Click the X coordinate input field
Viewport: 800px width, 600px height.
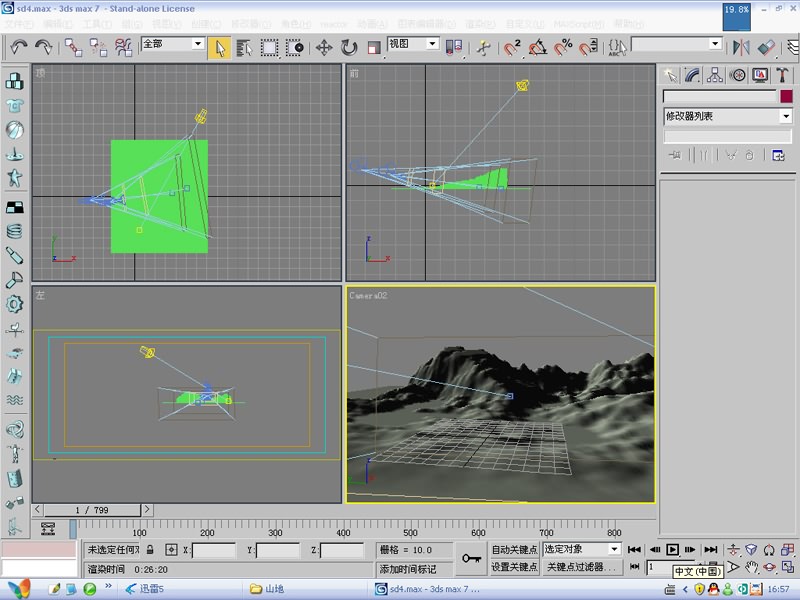213,550
